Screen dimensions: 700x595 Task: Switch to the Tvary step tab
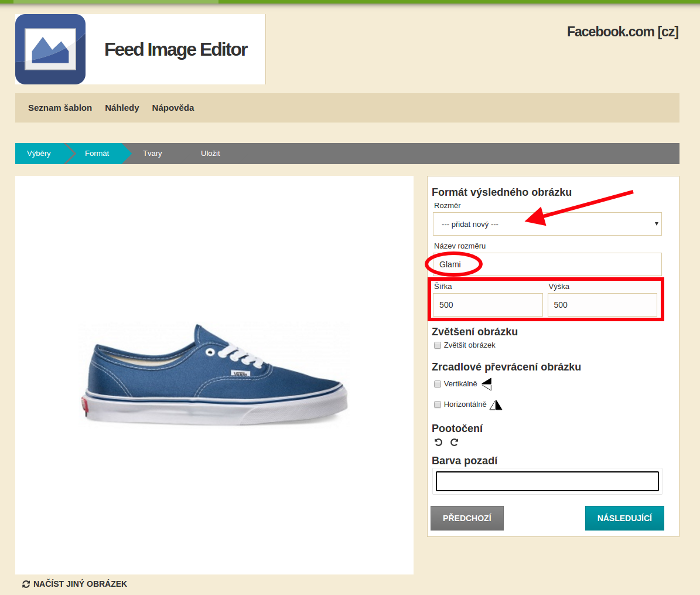pyautogui.click(x=152, y=154)
